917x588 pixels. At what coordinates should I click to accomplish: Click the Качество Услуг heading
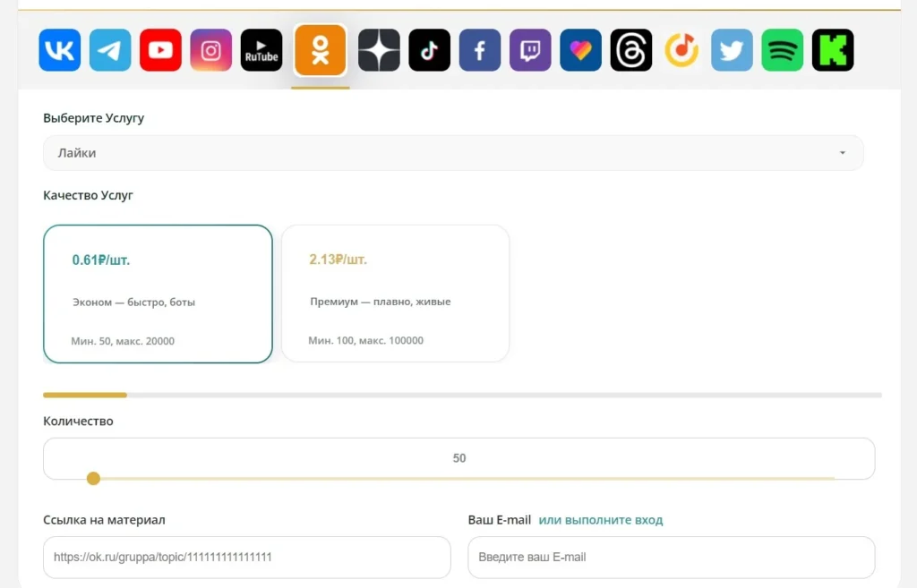click(89, 195)
